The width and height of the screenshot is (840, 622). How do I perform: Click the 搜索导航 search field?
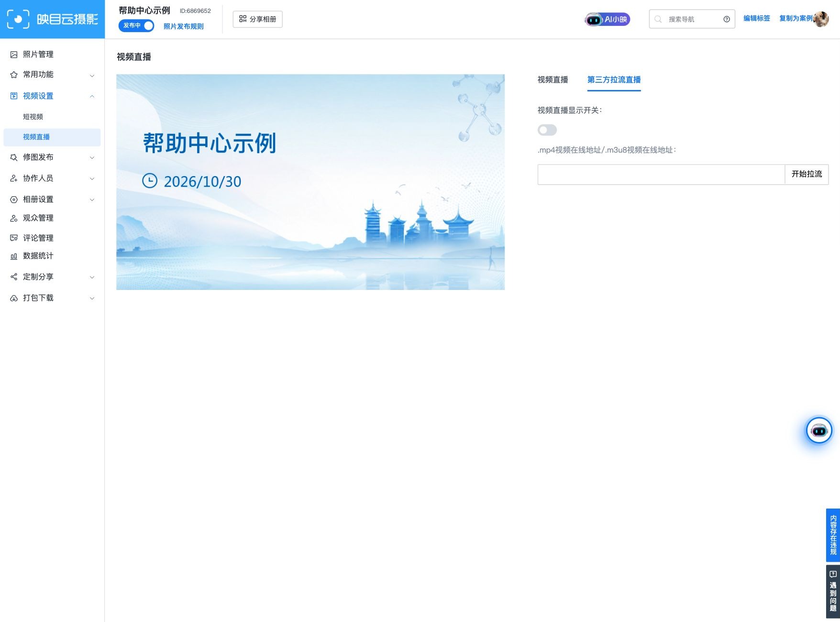(x=692, y=19)
